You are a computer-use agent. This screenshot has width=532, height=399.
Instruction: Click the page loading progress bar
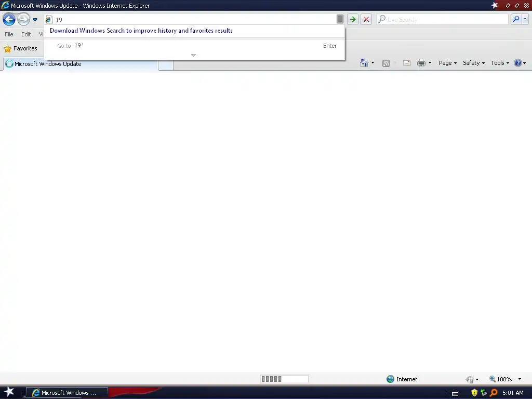(x=284, y=379)
